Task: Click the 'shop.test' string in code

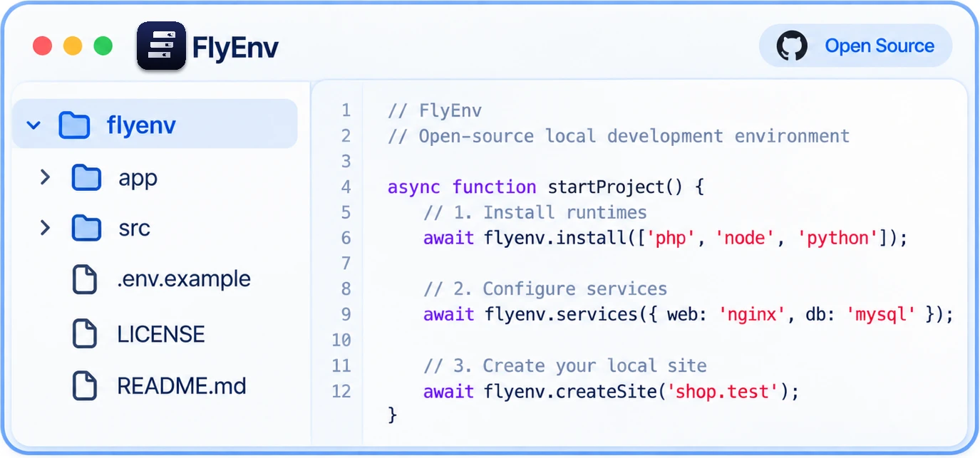Action: 723,392
